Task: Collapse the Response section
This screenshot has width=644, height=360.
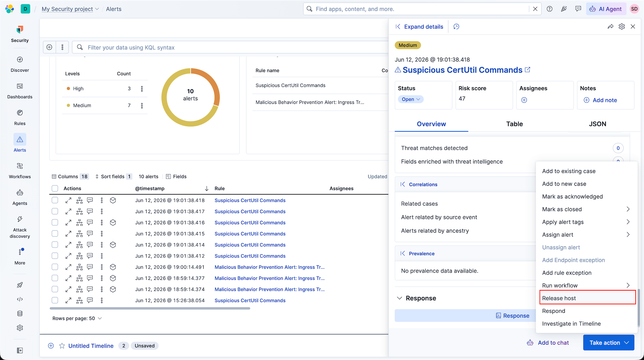Action: pos(399,298)
